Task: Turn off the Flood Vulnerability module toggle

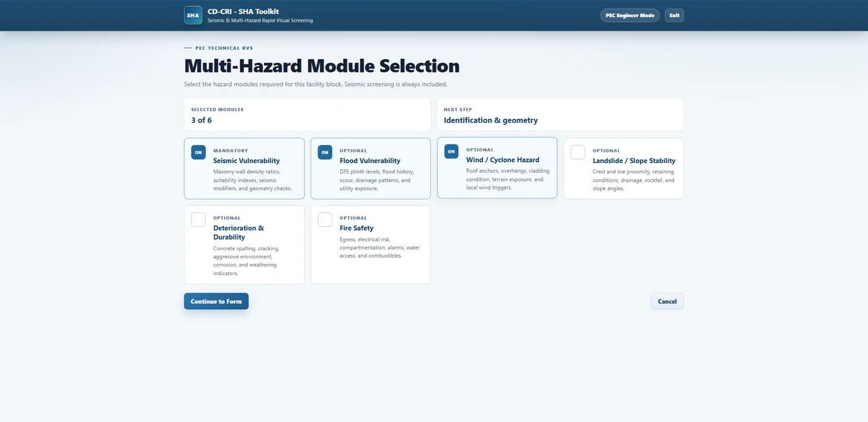Action: [x=325, y=152]
